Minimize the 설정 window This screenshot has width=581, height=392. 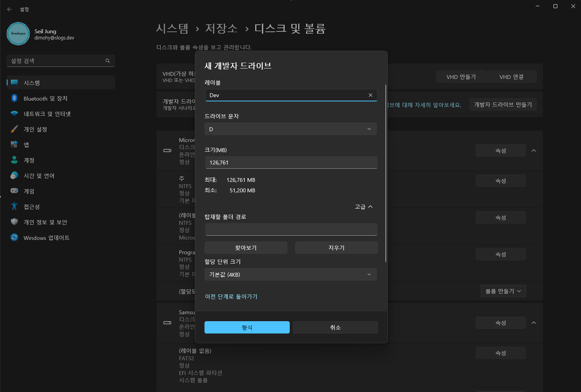click(538, 6)
